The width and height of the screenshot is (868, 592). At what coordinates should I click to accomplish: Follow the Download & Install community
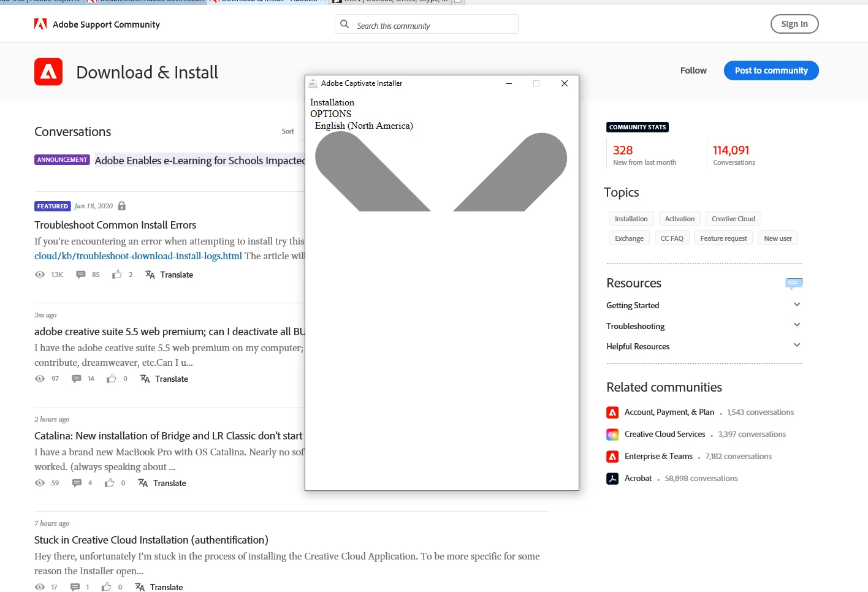pyautogui.click(x=693, y=70)
